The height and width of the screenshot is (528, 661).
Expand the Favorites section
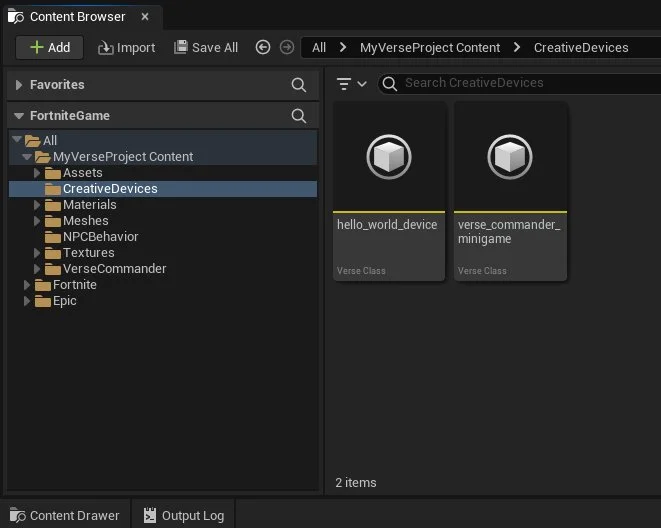[19, 85]
